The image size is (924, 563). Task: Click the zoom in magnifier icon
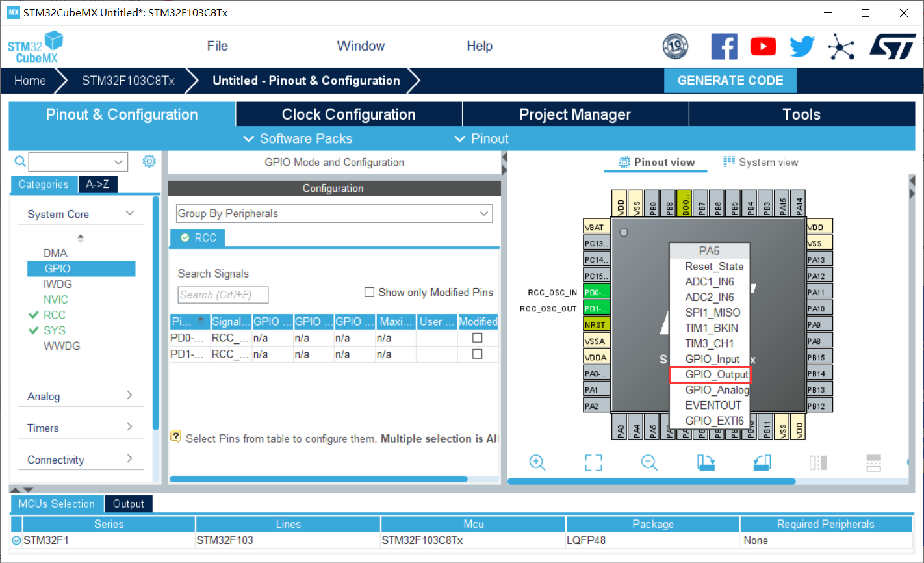tap(537, 462)
